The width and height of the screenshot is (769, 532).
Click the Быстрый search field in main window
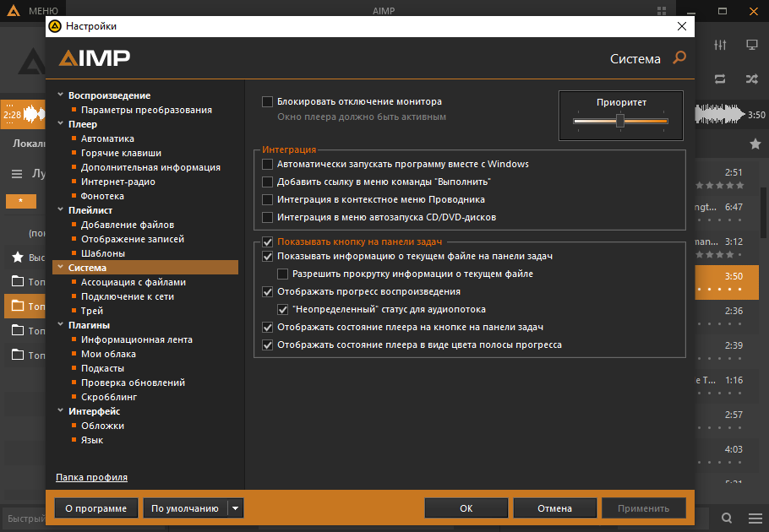click(x=25, y=518)
